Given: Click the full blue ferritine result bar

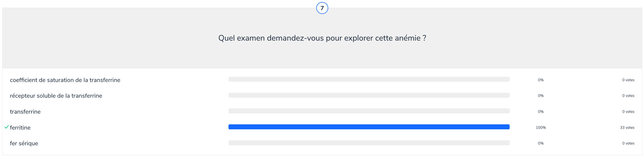Looking at the screenshot, I should pyautogui.click(x=369, y=127).
